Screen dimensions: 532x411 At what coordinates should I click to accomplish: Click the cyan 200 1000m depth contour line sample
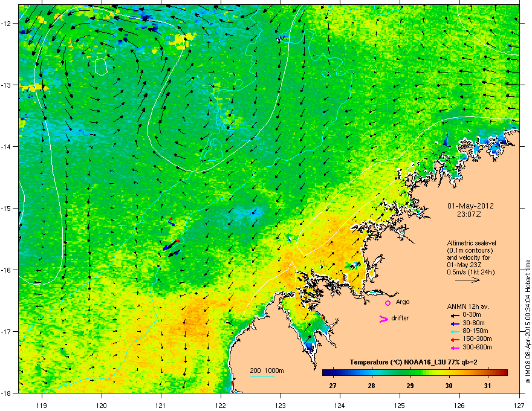pos(262,376)
